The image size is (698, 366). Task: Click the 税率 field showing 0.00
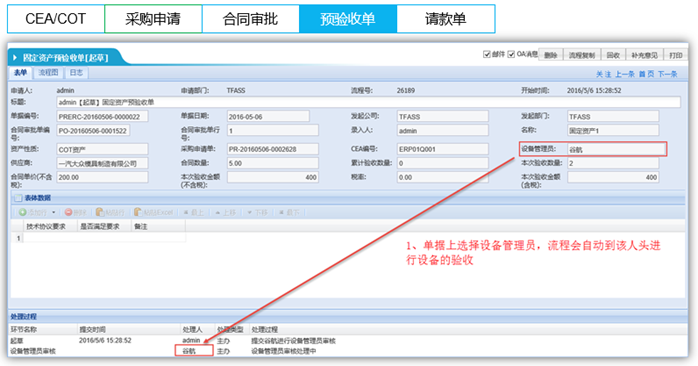442,177
